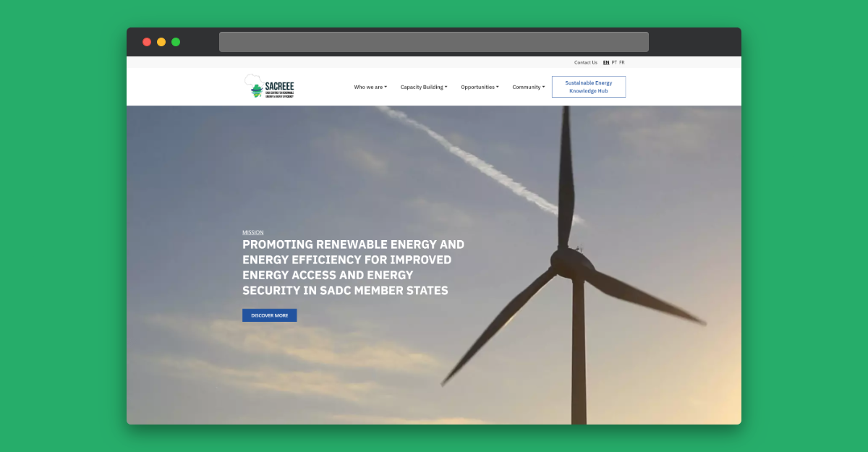Switch language to EN
The height and width of the screenshot is (452, 868).
(x=606, y=62)
